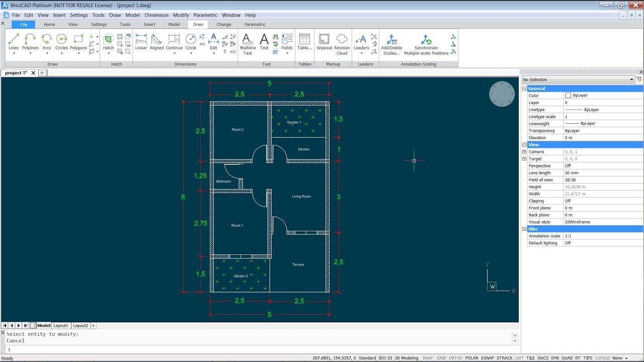Toggle SNAP in the status bar
Screen dimensions: 644x362
click(427, 358)
